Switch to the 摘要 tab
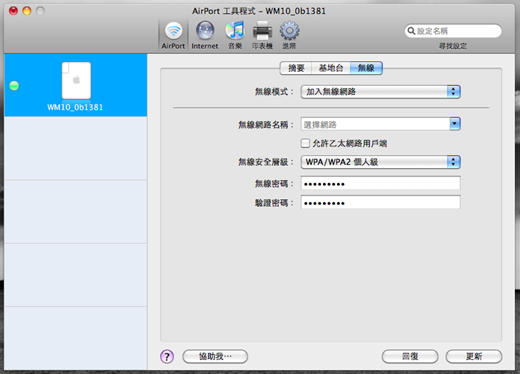 [296, 68]
